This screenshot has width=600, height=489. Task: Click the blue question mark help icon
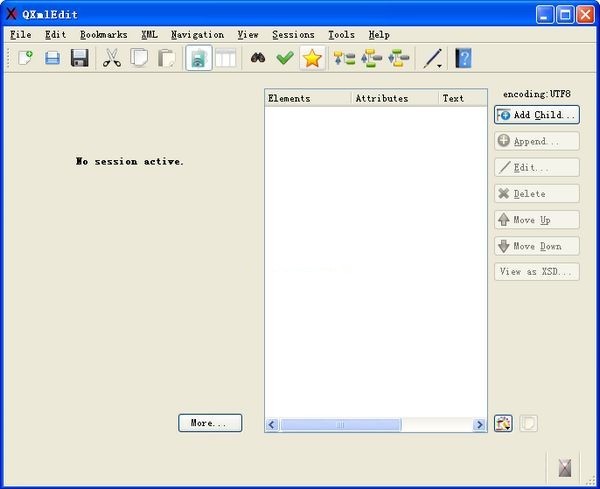point(463,59)
